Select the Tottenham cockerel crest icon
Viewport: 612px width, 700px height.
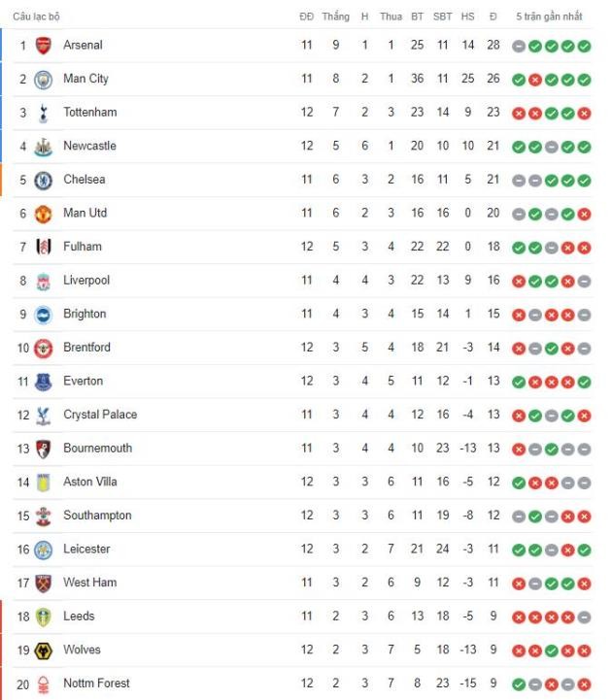pyautogui.click(x=43, y=113)
